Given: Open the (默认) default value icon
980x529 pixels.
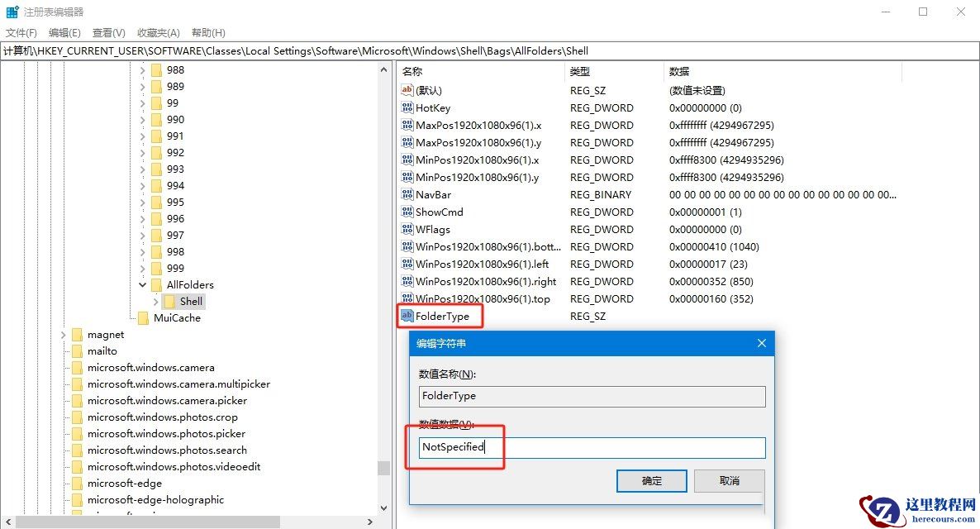Looking at the screenshot, I should pos(407,90).
